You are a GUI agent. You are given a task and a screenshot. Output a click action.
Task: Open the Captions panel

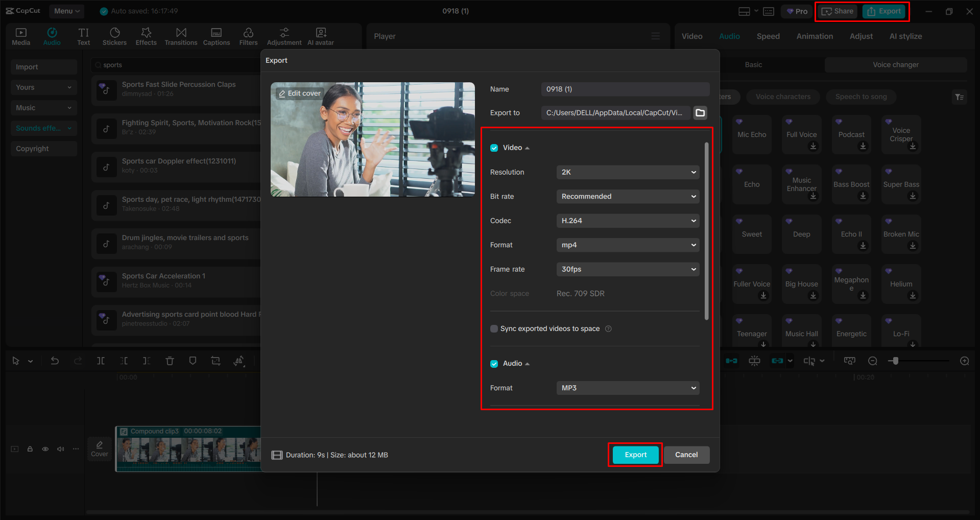click(216, 36)
